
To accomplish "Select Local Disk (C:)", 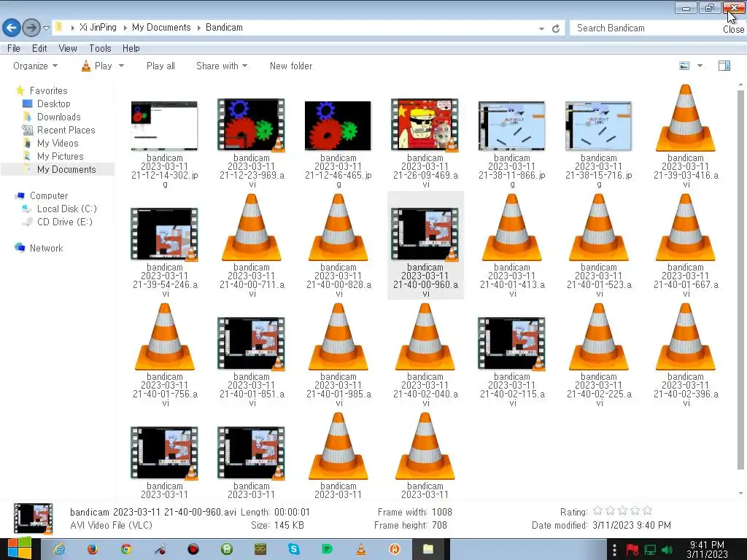I will click(66, 209).
